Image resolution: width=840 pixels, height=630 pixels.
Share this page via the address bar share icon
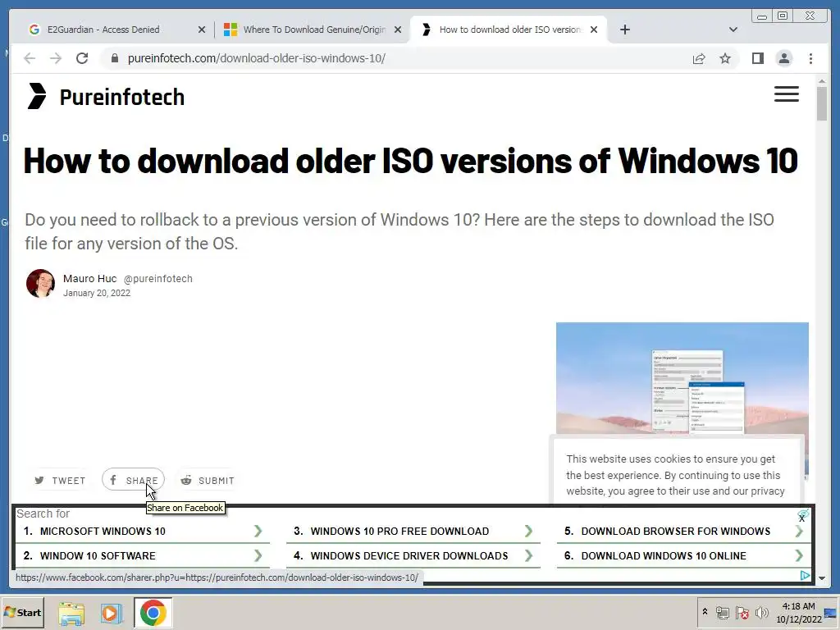(699, 58)
